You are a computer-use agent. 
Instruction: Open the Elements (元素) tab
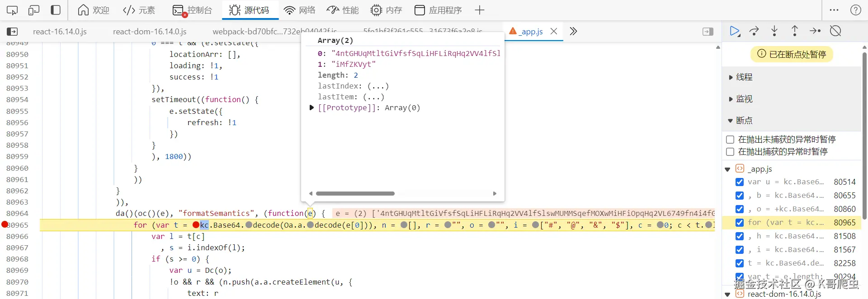pos(139,10)
